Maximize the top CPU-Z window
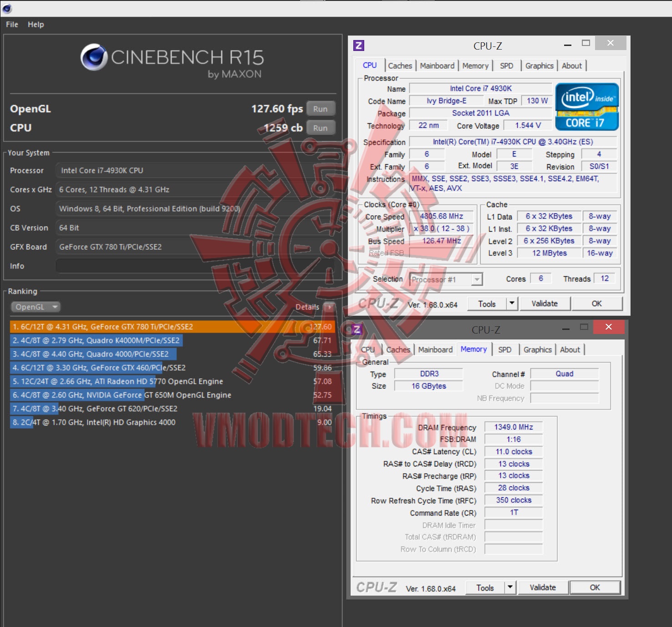The image size is (672, 627). (x=586, y=43)
